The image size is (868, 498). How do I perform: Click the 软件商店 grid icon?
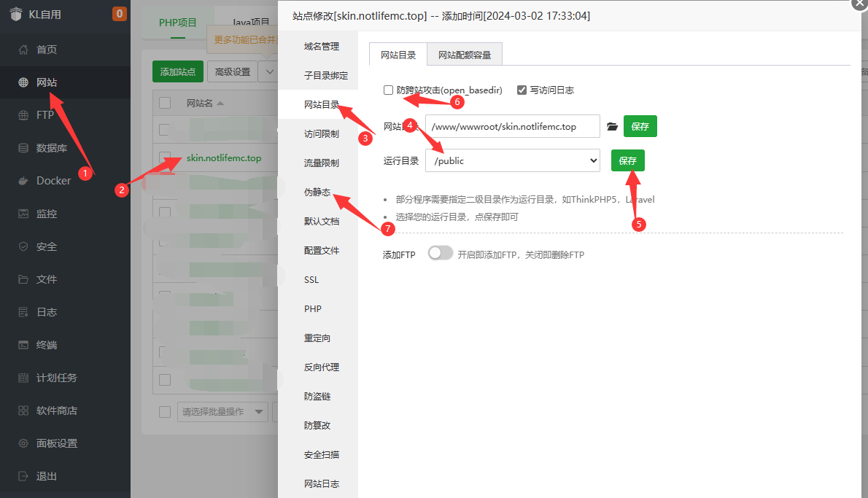[x=23, y=411]
